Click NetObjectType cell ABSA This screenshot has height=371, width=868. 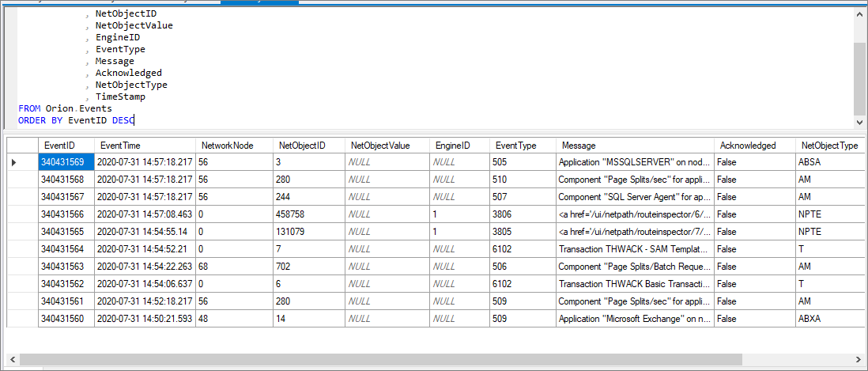(x=830, y=162)
